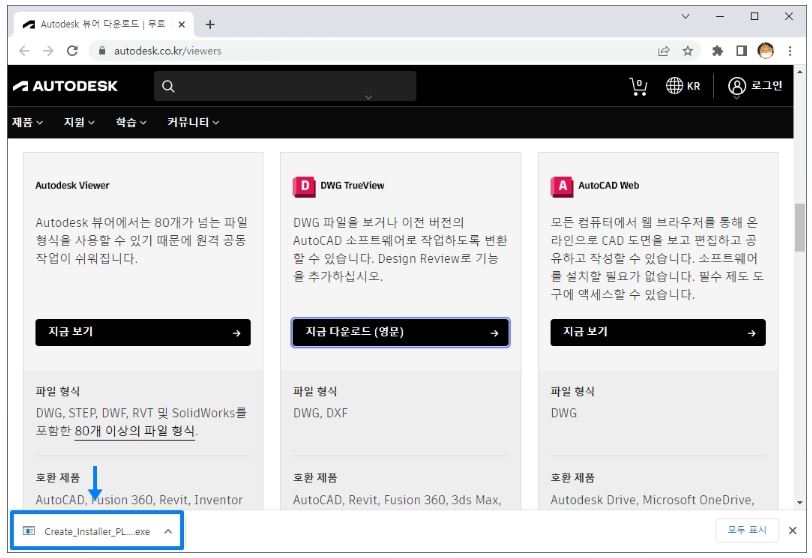Click the KR globe region selector
The height and width of the screenshot is (558, 812).
tap(683, 86)
